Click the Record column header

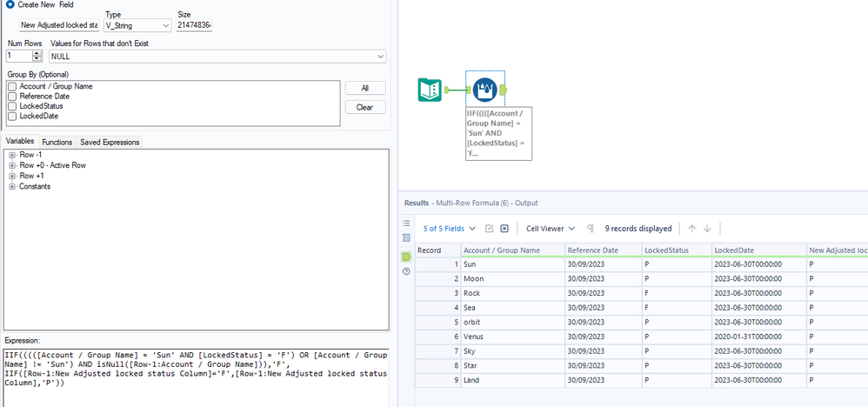[437, 250]
